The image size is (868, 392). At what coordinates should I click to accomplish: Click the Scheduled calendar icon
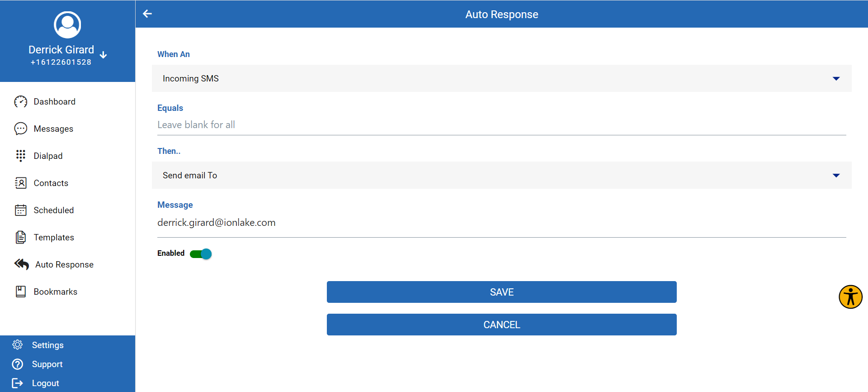click(21, 210)
